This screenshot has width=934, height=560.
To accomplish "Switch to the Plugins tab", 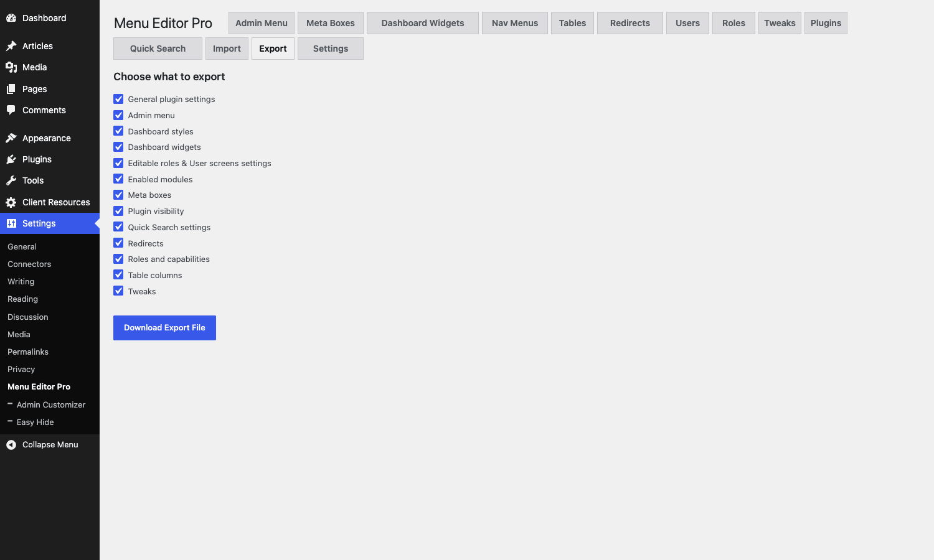I will [826, 23].
